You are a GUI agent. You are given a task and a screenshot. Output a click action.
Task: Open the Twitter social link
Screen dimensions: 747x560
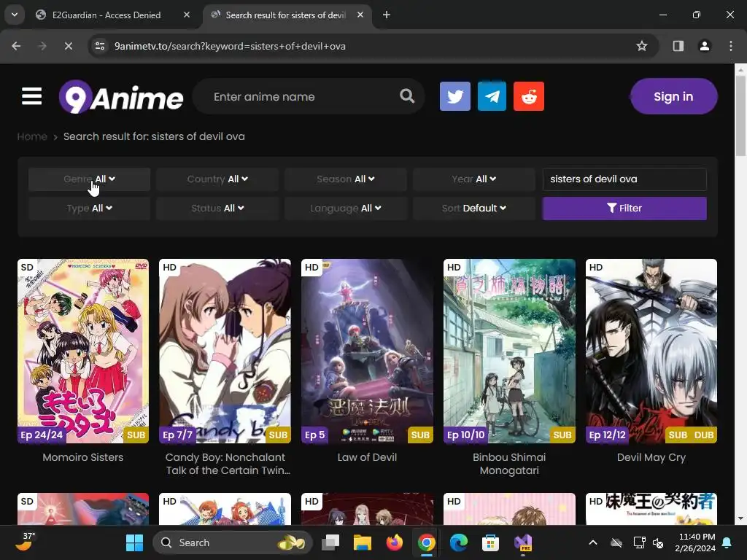coord(455,96)
